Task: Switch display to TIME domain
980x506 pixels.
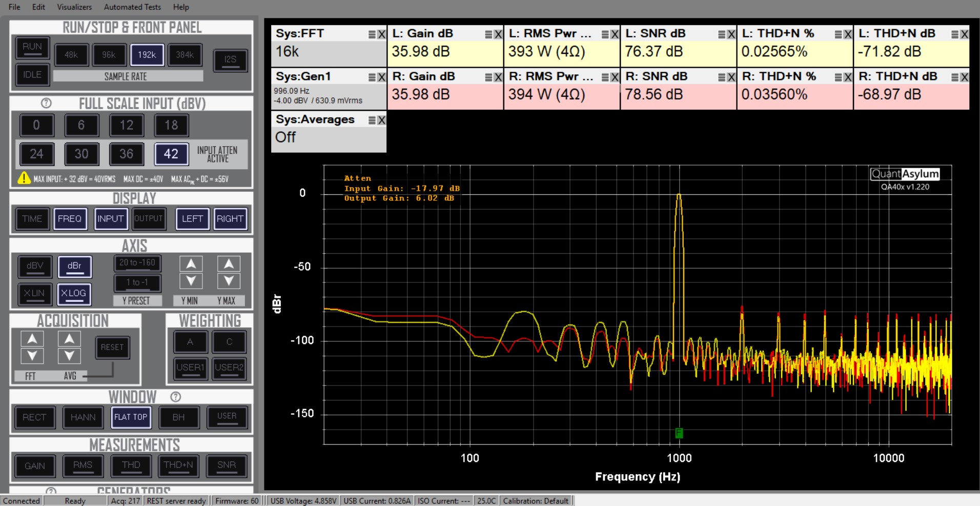Action: tap(32, 219)
